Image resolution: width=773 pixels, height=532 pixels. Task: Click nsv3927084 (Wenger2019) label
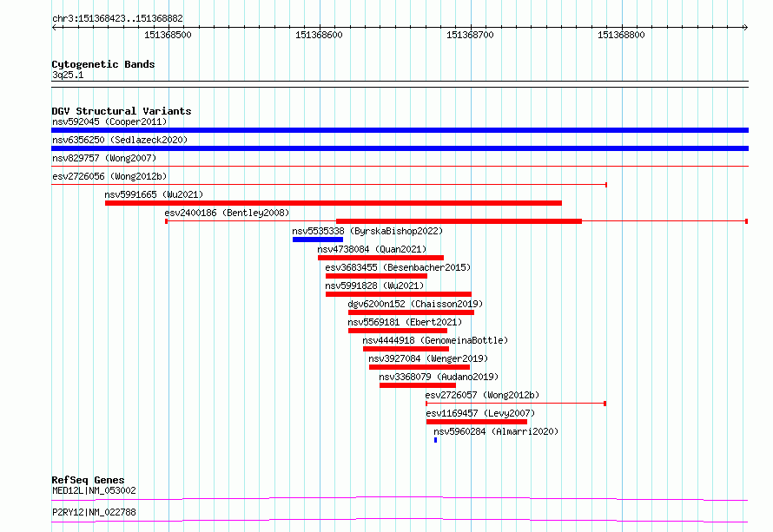click(x=428, y=358)
